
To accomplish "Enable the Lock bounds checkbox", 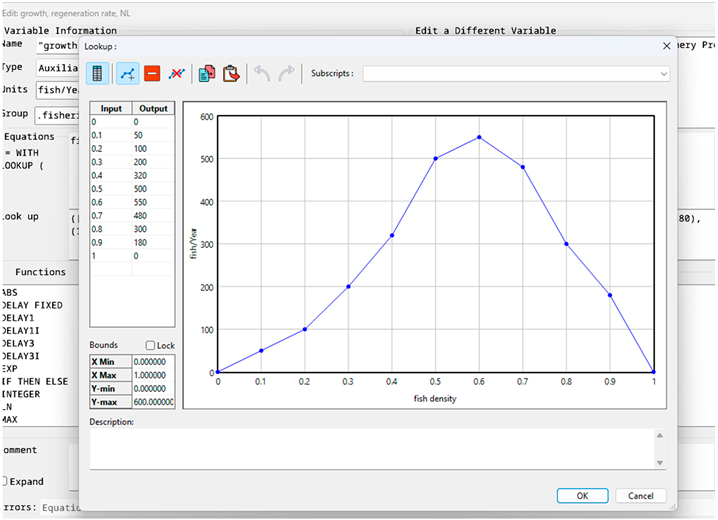I will point(150,346).
